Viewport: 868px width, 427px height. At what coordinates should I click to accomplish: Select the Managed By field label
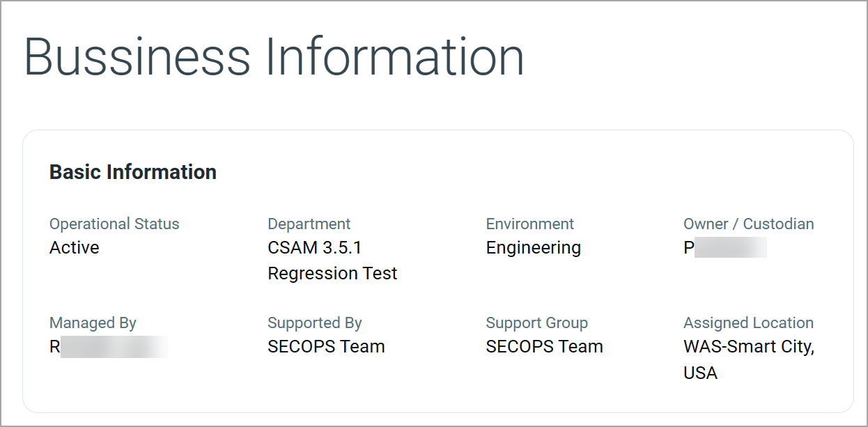pos(93,323)
